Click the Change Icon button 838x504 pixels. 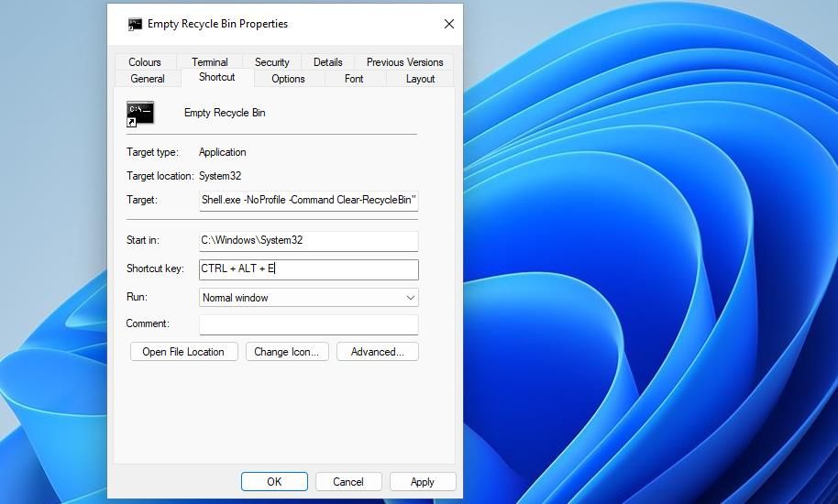coord(286,352)
